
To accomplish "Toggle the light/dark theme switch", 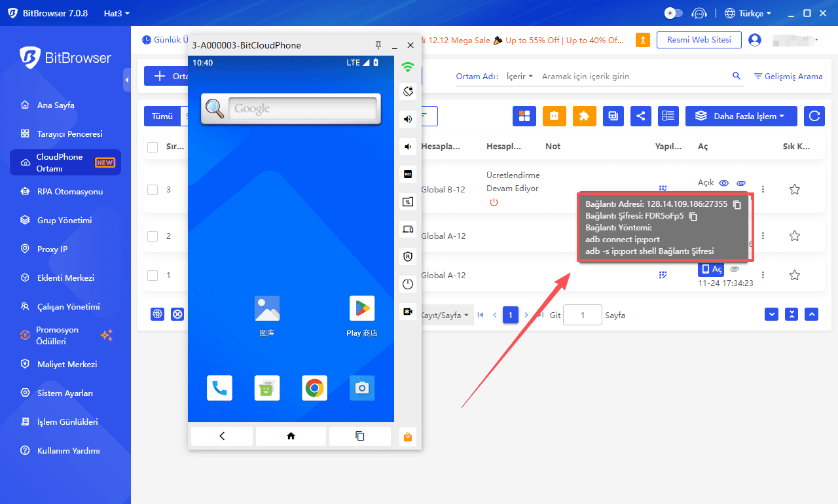I will 673,13.
